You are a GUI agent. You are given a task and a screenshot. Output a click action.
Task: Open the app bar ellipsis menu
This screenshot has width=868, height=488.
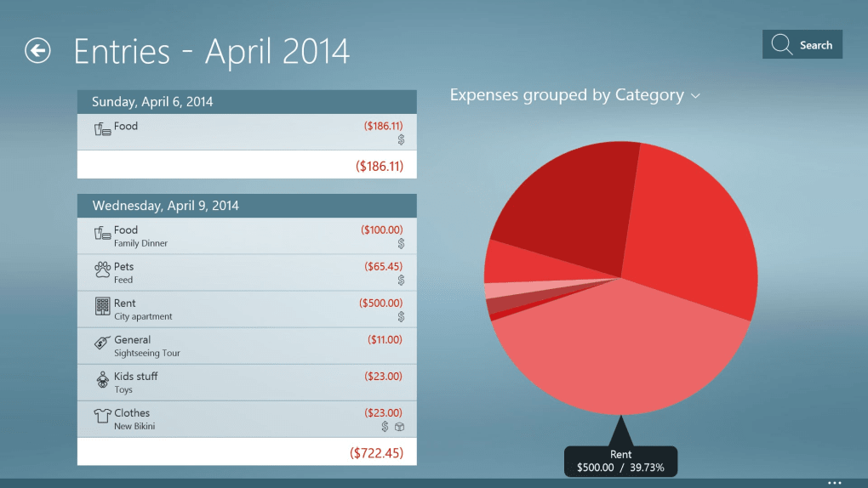[834, 482]
